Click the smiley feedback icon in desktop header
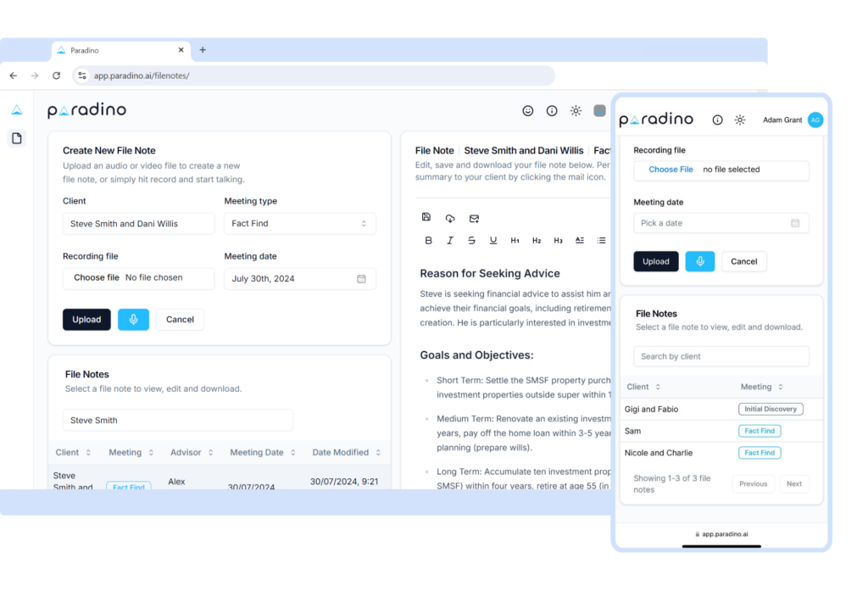This screenshot has width=868, height=614. (528, 111)
